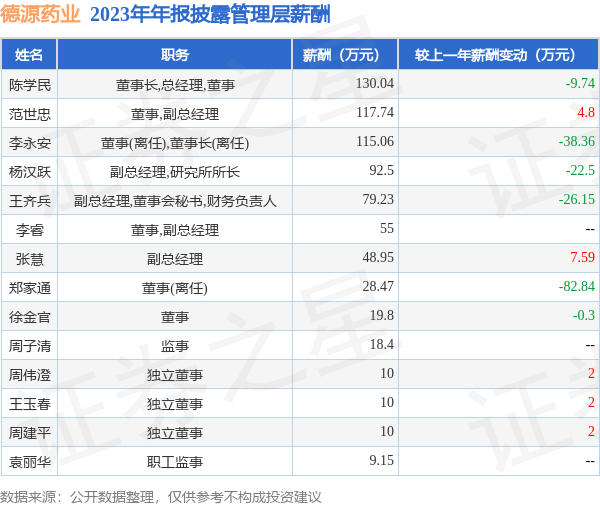Click the 2023年年报披露管理层薪酬 heading
The image size is (600, 506).
(x=210, y=15)
